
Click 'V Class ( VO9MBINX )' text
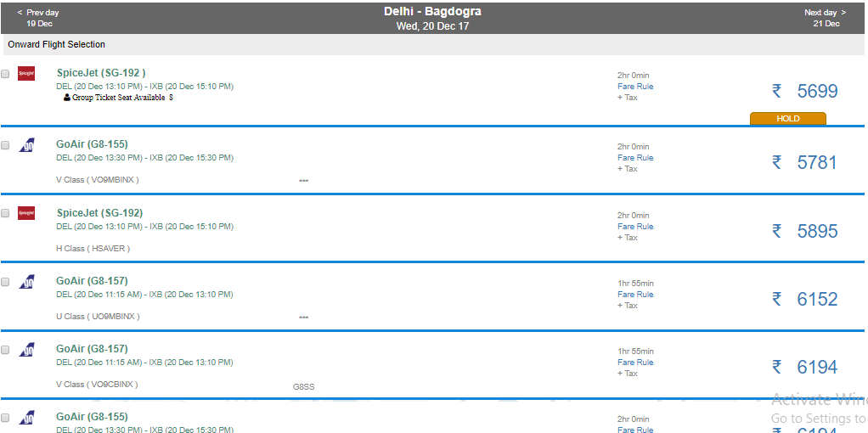(x=98, y=180)
